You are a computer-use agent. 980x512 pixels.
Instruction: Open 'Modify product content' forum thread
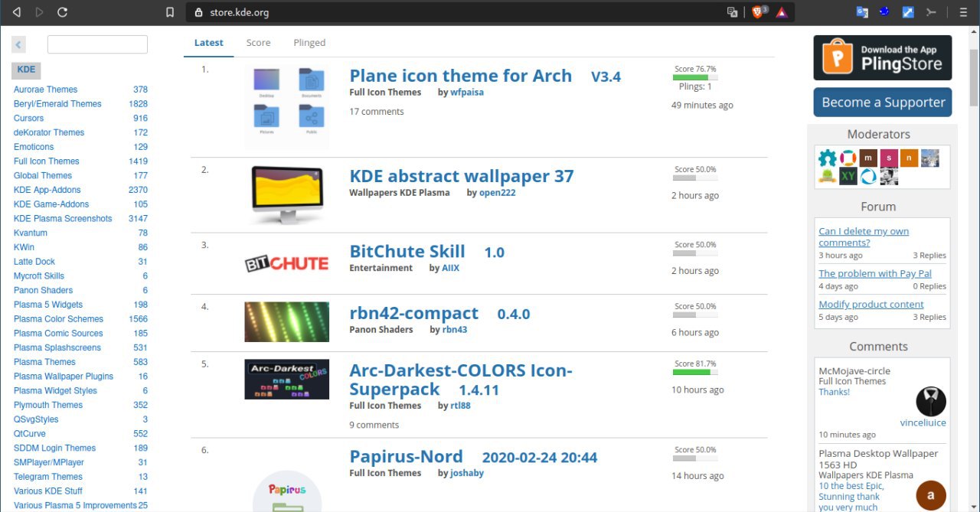point(871,304)
